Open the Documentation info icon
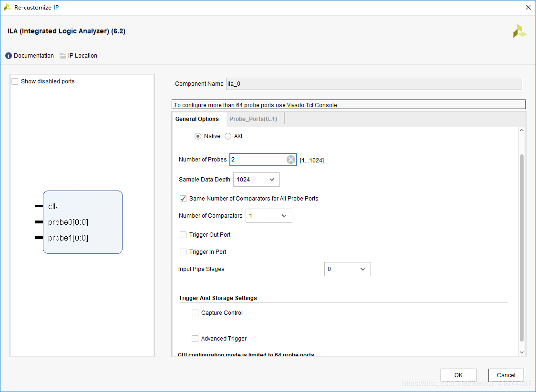The image size is (536, 392). [x=9, y=56]
